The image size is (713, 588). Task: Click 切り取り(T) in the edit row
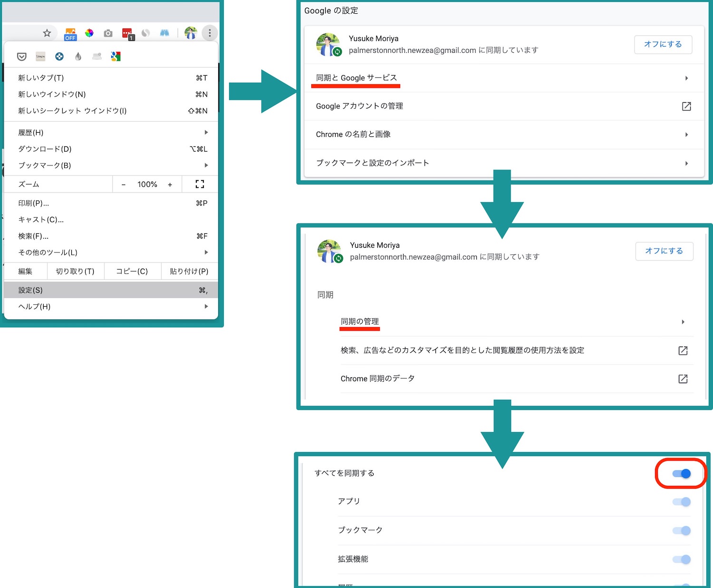(75, 271)
